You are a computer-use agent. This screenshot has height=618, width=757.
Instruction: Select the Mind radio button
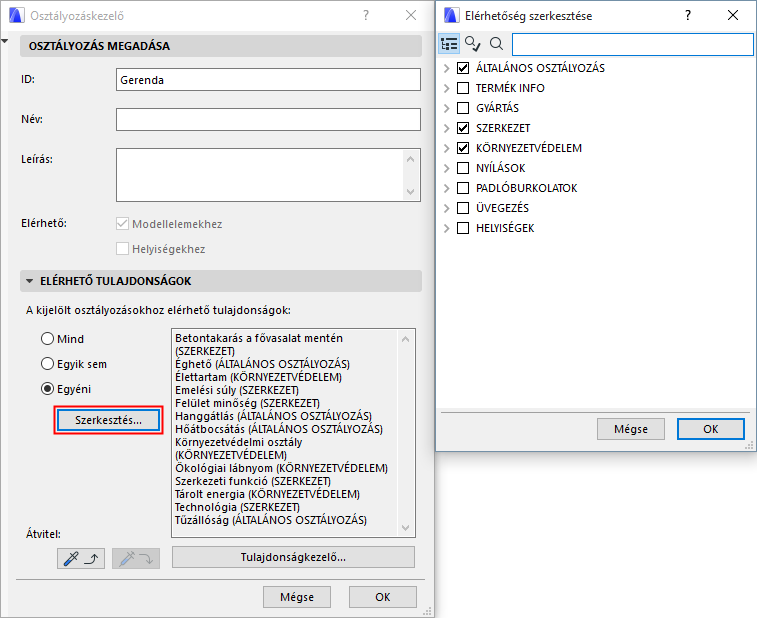(x=47, y=339)
